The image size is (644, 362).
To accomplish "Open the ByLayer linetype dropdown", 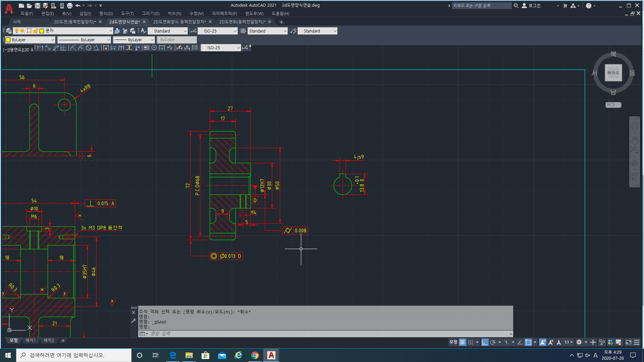I will click(108, 40).
